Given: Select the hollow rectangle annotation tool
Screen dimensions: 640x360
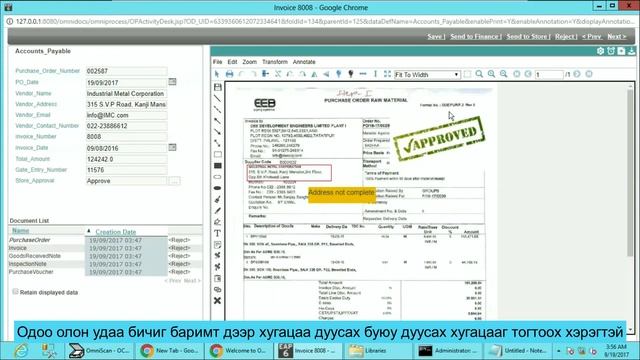Looking at the screenshot, I should click(218, 154).
